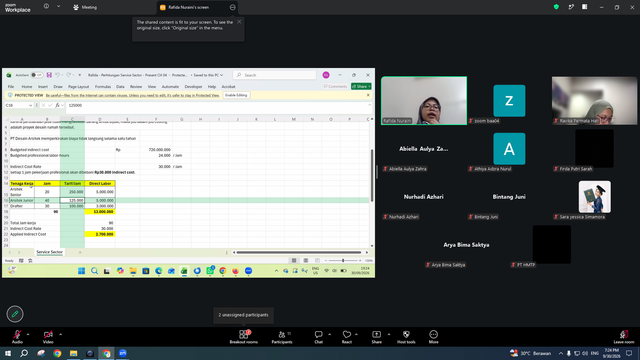Click the Zoom icon in Windows taskbar
640x360 pixels.
coord(122,353)
